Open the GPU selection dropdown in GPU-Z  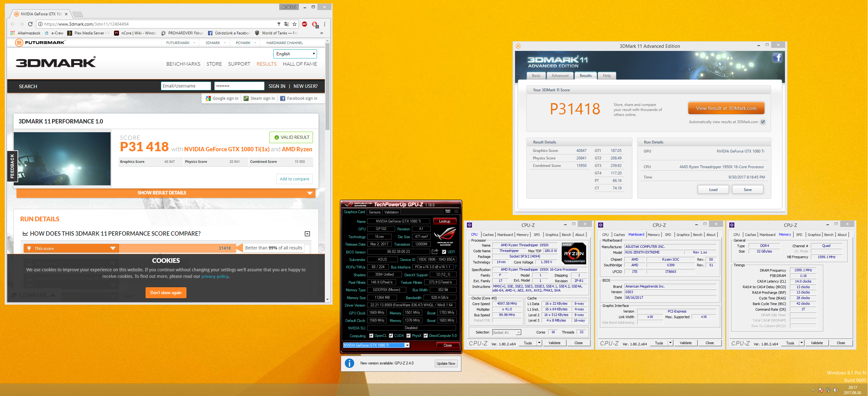click(407, 345)
